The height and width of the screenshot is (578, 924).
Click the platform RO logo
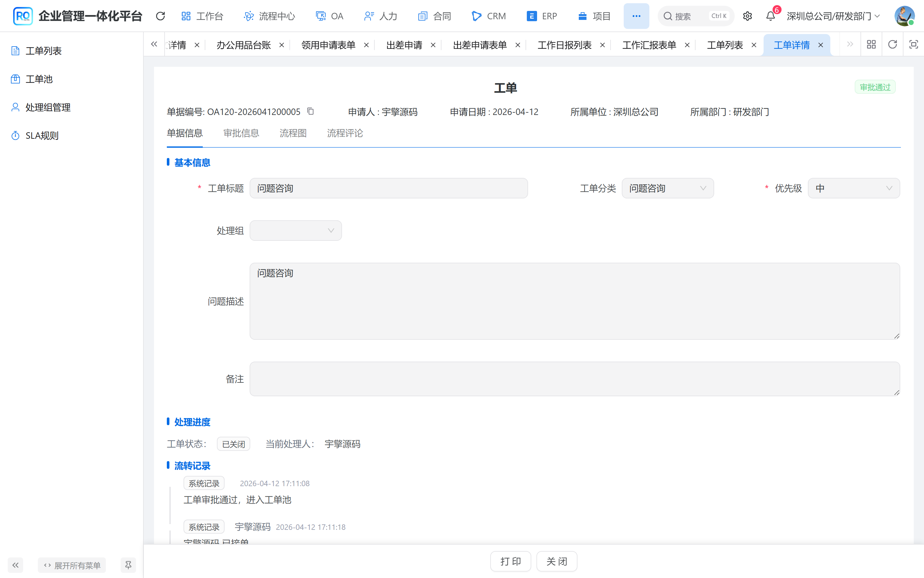tap(22, 16)
